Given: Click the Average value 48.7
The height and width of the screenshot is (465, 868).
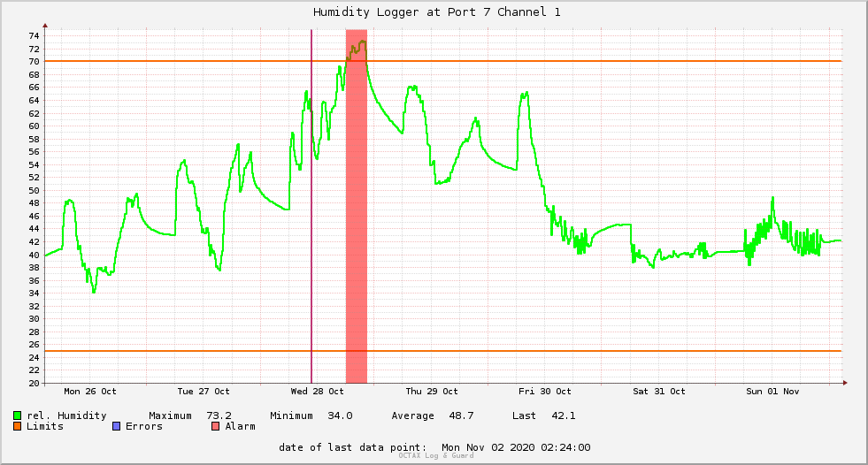Looking at the screenshot, I should click(x=461, y=415).
